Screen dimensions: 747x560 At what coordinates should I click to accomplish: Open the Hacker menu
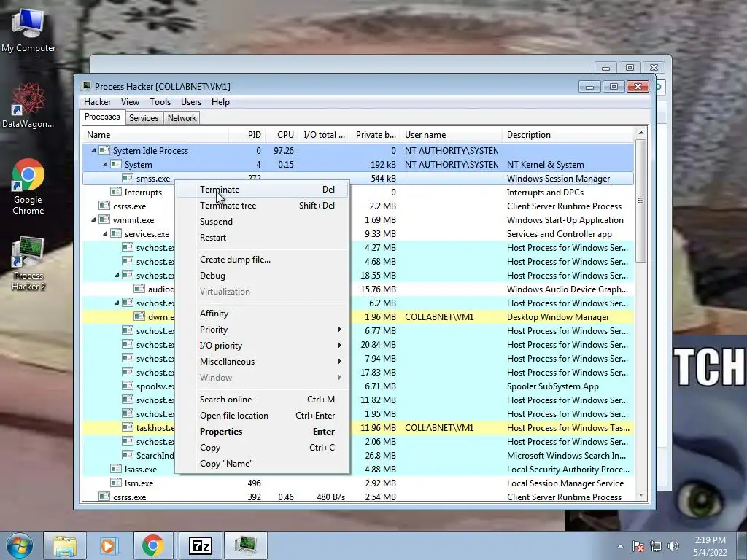(97, 102)
